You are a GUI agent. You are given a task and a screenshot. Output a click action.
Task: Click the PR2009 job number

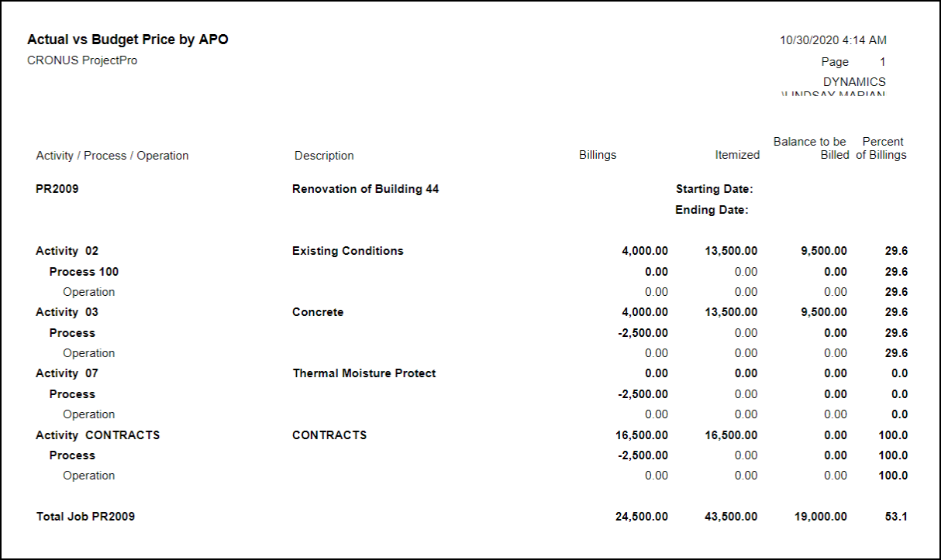click(x=57, y=189)
